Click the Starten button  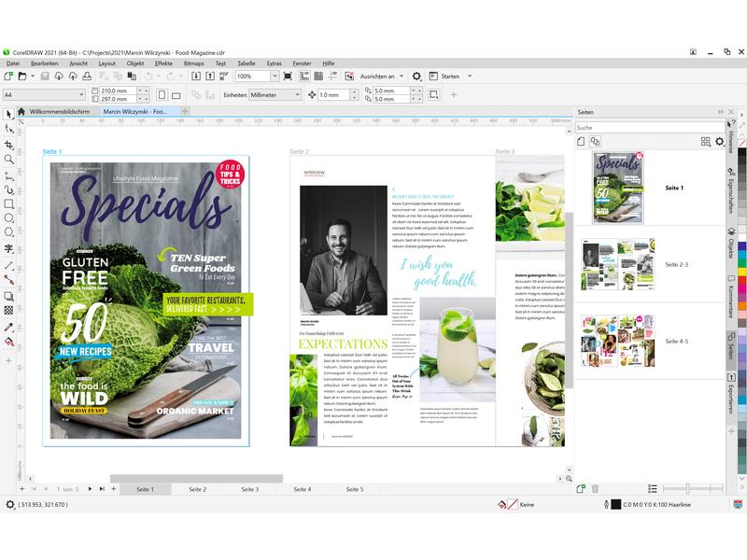pyautogui.click(x=445, y=77)
